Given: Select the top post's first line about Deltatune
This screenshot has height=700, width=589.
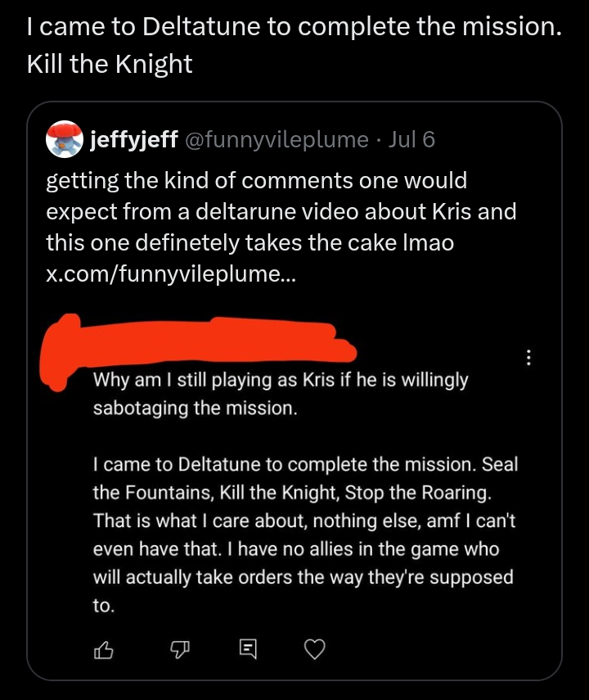Looking at the screenshot, I should tap(294, 28).
